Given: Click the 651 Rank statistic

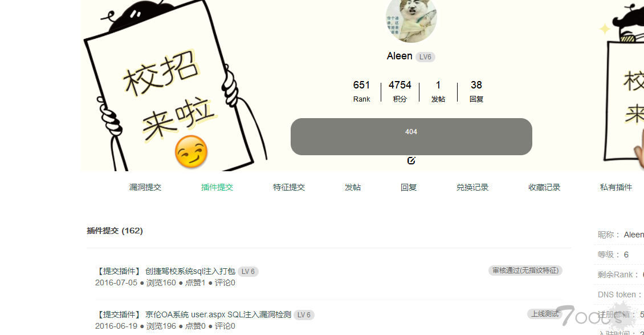Looking at the screenshot, I should (361, 91).
